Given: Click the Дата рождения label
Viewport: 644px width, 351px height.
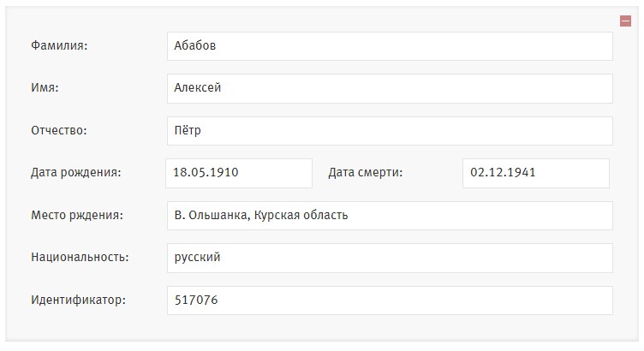Looking at the screenshot, I should (76, 172).
